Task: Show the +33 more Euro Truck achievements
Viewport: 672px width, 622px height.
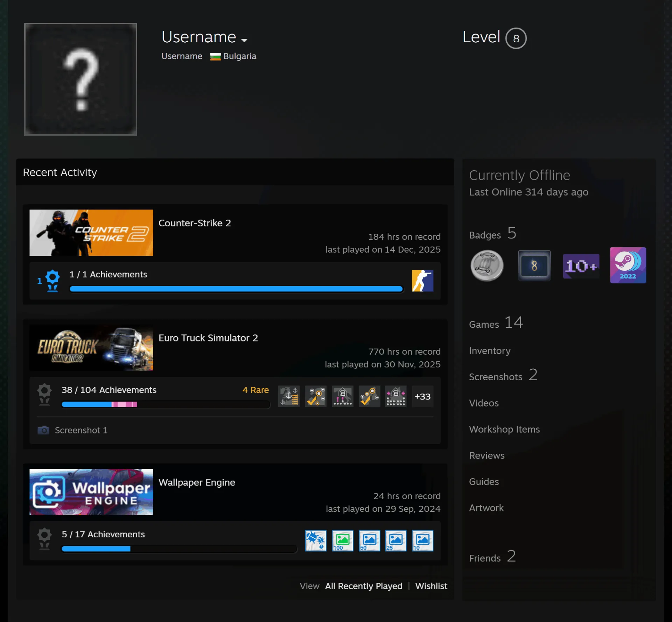Action: 422,396
